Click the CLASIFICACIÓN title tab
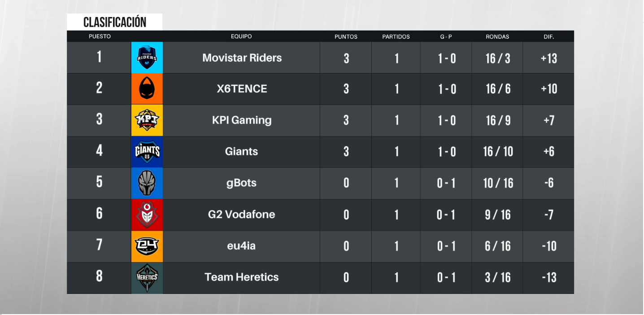This screenshot has width=644, height=315. click(x=115, y=22)
